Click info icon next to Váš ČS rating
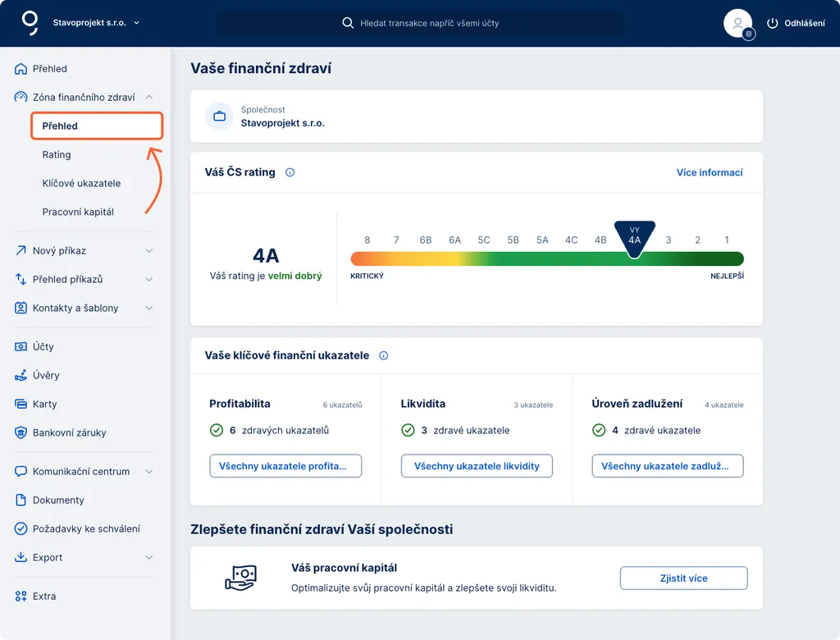 [x=290, y=172]
